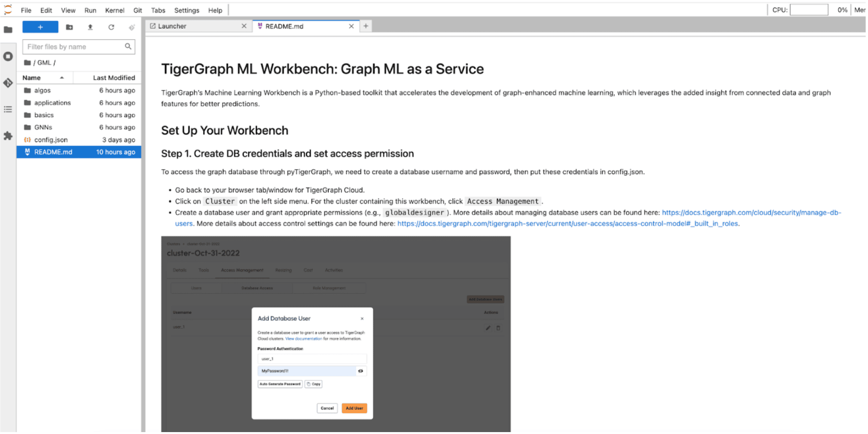Open the File menu
The width and height of the screenshot is (868, 434).
click(x=26, y=10)
